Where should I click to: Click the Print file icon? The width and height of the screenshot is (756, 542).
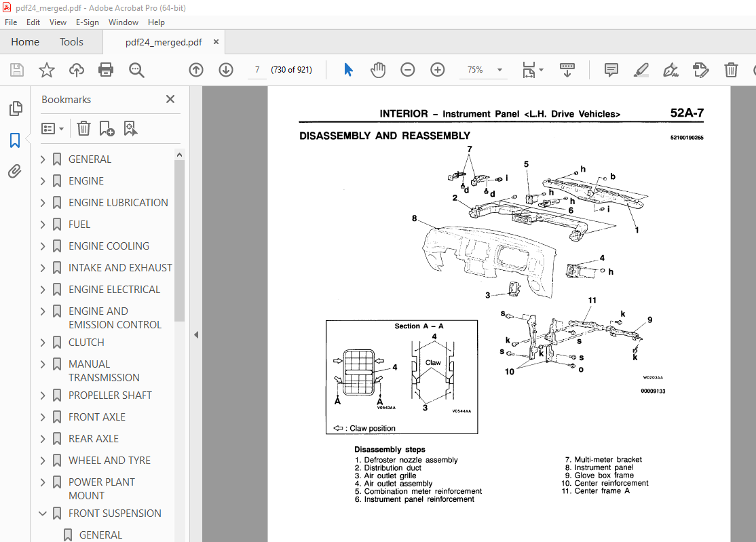[106, 70]
